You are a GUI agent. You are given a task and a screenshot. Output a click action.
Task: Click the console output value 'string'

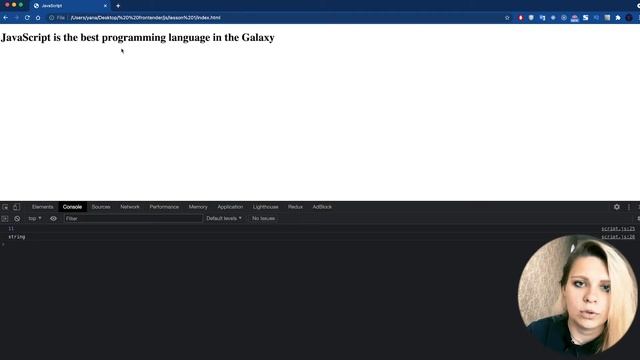(x=17, y=237)
